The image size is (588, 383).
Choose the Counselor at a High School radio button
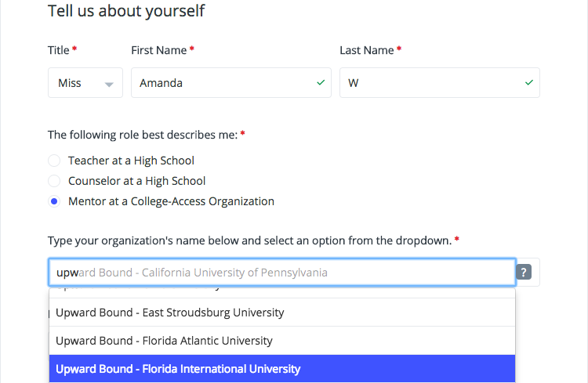[x=54, y=181]
